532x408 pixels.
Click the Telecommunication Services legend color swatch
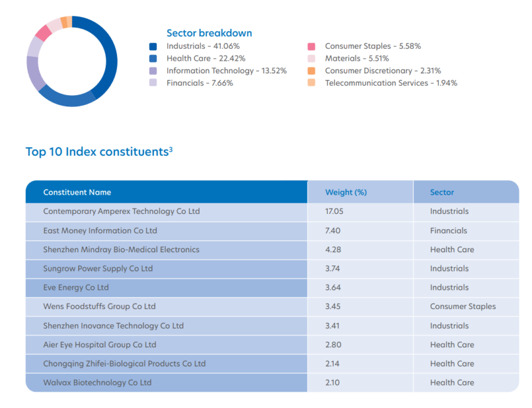pyautogui.click(x=312, y=83)
